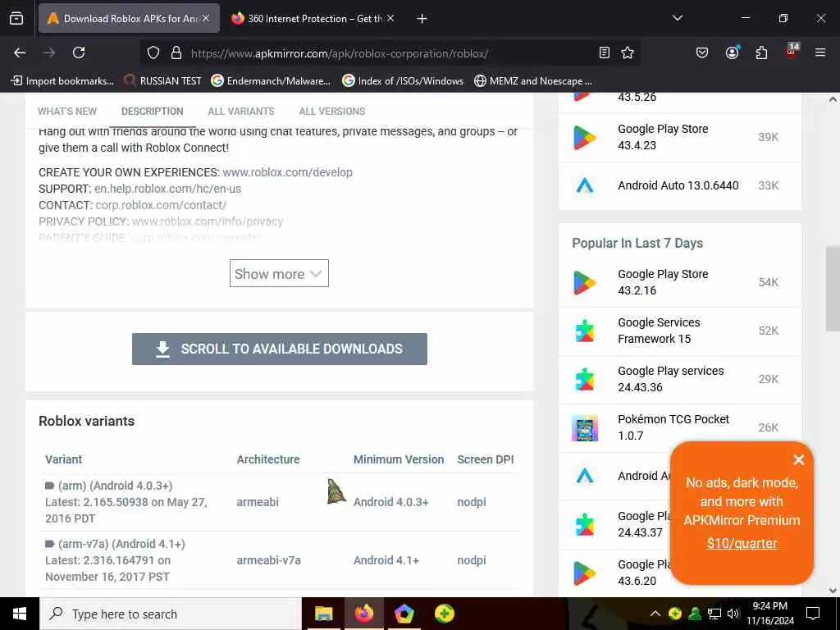Open the Firefox View icon in tab bar
This screenshot has height=630, width=840.
pyautogui.click(x=16, y=18)
